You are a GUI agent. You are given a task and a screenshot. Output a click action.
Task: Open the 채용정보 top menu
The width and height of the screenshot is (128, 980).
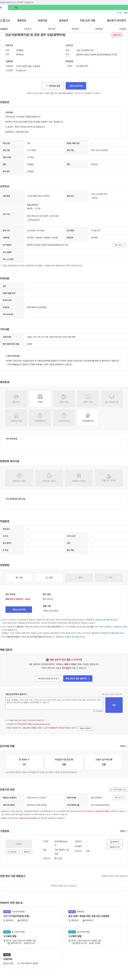[x=22, y=20]
